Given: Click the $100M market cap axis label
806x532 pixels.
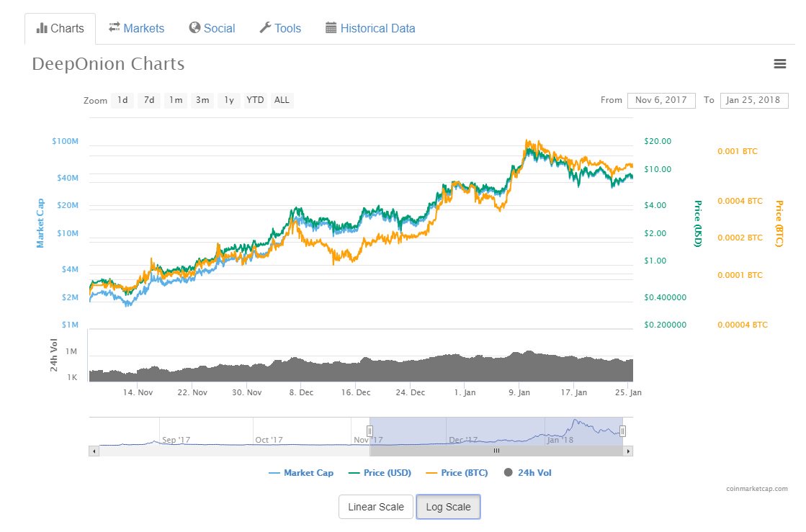Looking at the screenshot, I should tap(66, 141).
